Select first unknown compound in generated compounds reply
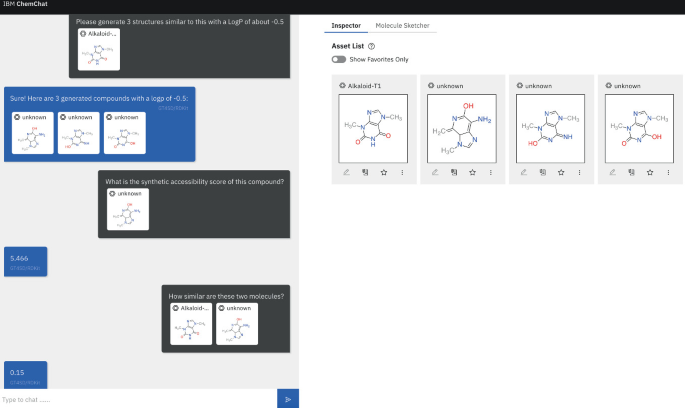 pyautogui.click(x=33, y=133)
